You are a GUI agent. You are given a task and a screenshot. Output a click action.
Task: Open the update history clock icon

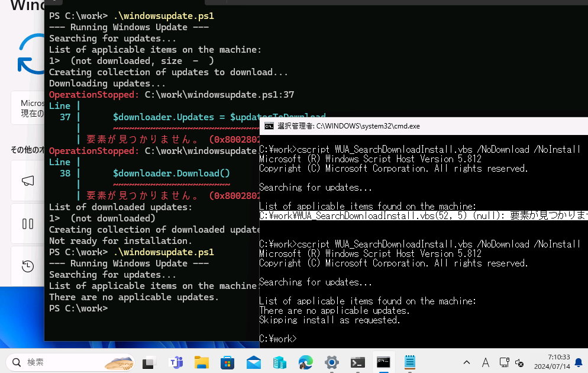pyautogui.click(x=28, y=266)
